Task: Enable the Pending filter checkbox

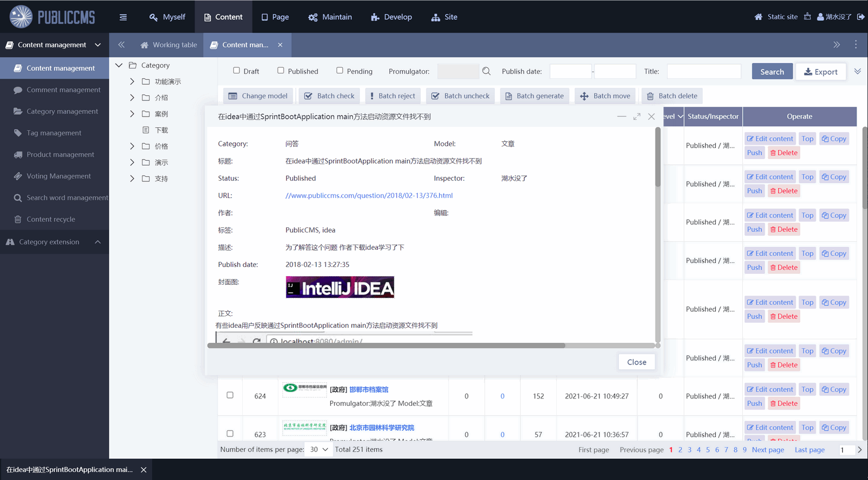Action: pyautogui.click(x=340, y=71)
